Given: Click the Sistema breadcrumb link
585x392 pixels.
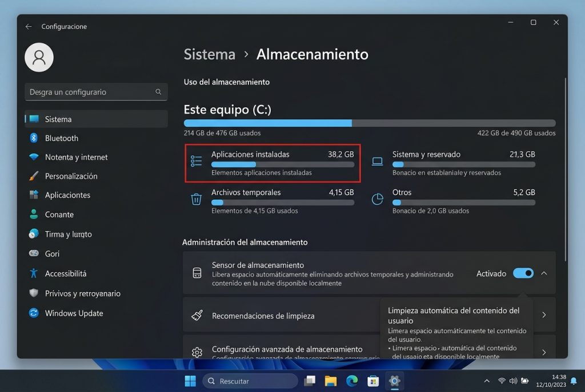Looking at the screenshot, I should click(x=209, y=54).
